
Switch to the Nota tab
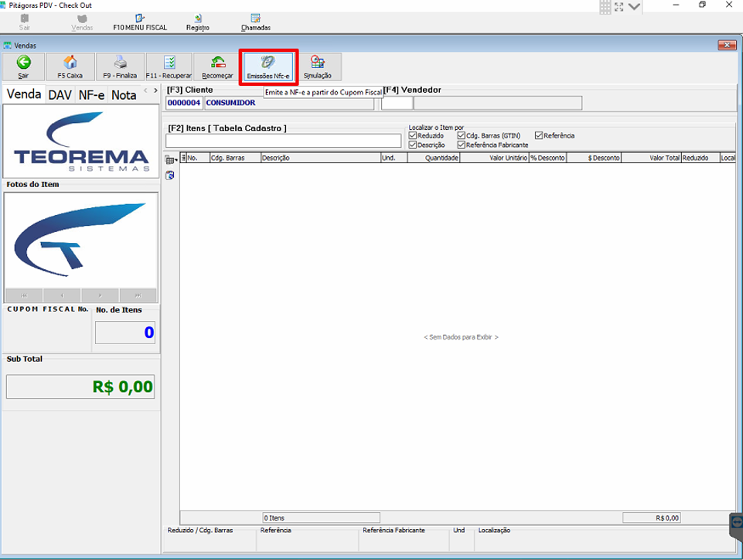(x=124, y=95)
